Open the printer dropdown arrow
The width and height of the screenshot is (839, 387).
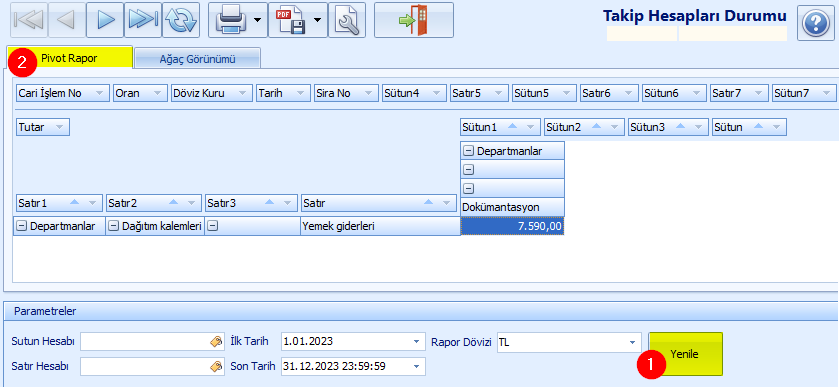(x=258, y=20)
